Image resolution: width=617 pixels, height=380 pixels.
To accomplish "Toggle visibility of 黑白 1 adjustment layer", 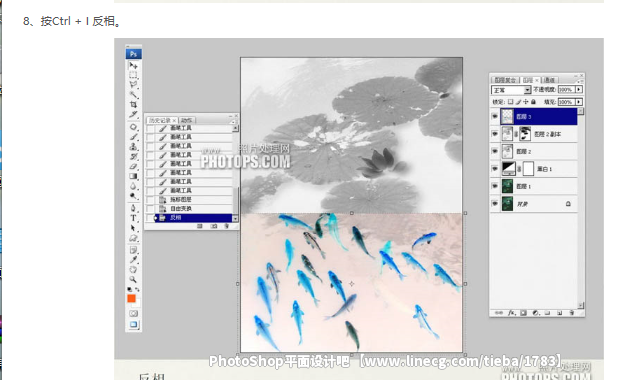I will (x=495, y=169).
